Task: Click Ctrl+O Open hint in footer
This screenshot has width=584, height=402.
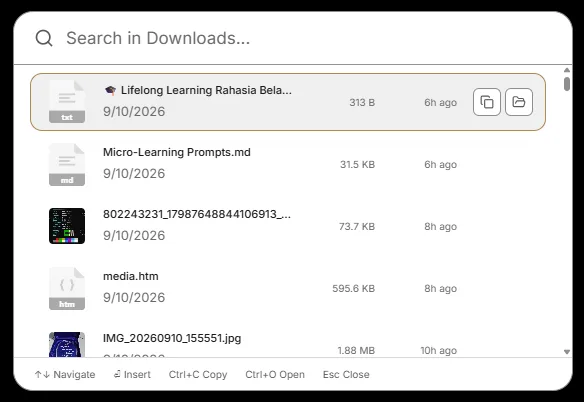Action: [275, 374]
